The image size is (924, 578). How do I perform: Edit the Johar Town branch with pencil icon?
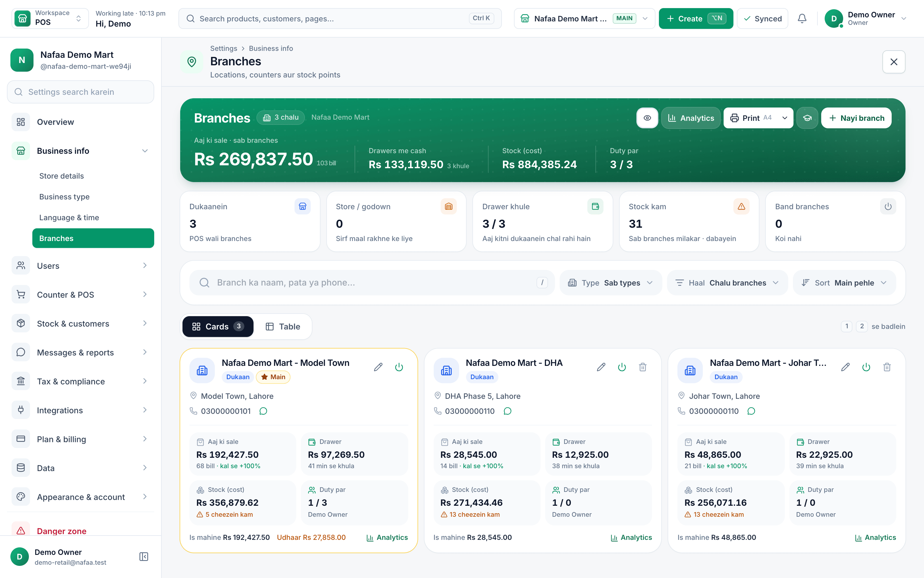(845, 367)
